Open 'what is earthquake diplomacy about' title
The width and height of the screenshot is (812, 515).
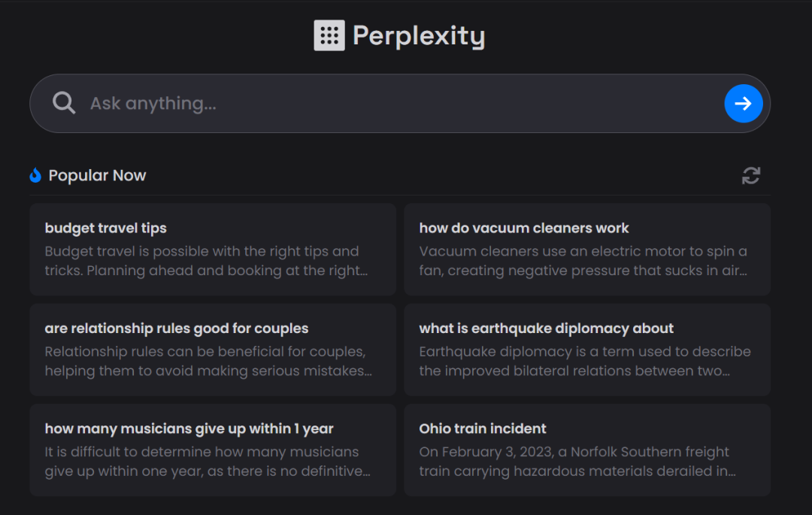546,329
